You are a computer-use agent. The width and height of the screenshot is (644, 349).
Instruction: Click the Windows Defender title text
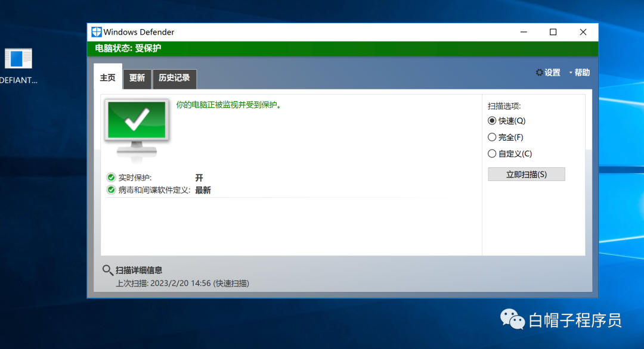(x=139, y=32)
